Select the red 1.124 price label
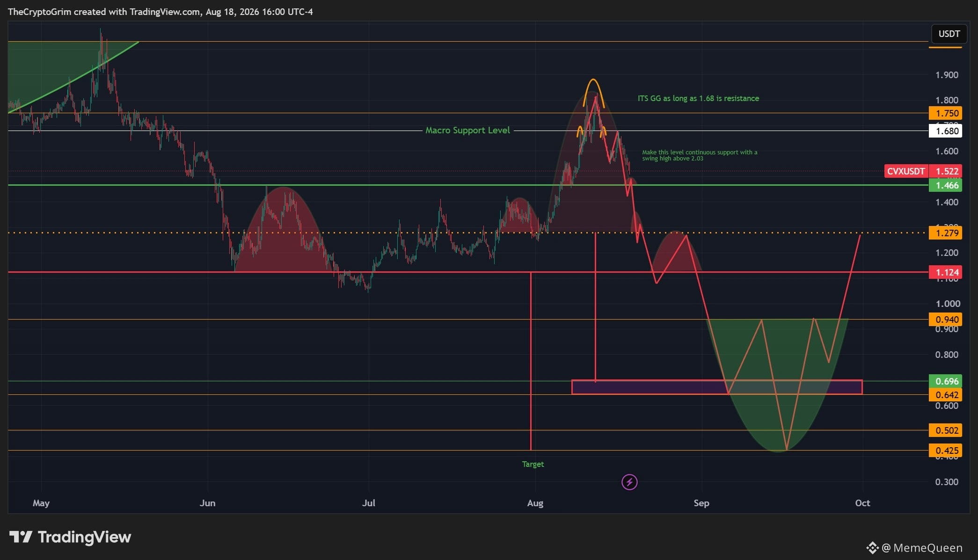 [x=946, y=272]
